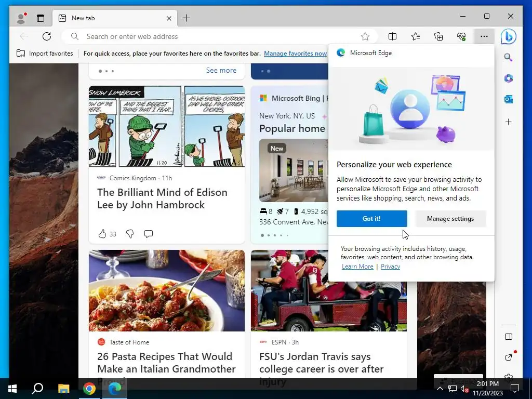The image size is (532, 399).
Task: Show hidden system tray icons
Action: point(440,389)
